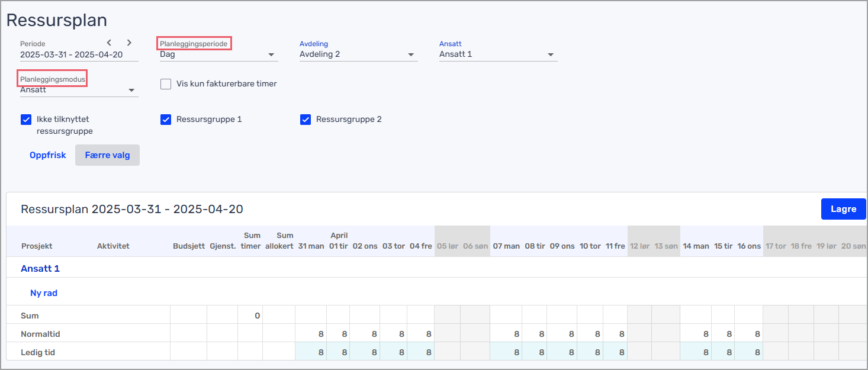This screenshot has height=370, width=868.
Task: Click the 07 man day header
Action: coord(506,246)
